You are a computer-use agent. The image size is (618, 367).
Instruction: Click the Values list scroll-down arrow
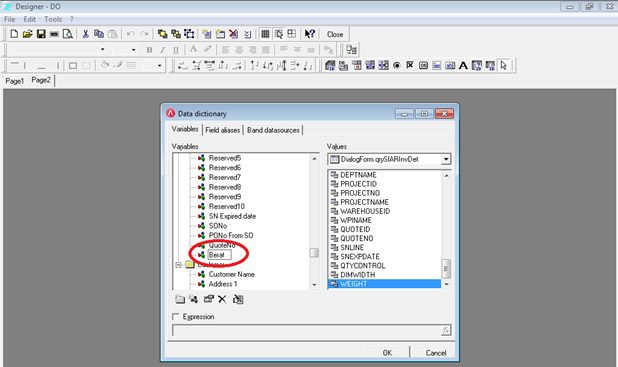pyautogui.click(x=446, y=284)
